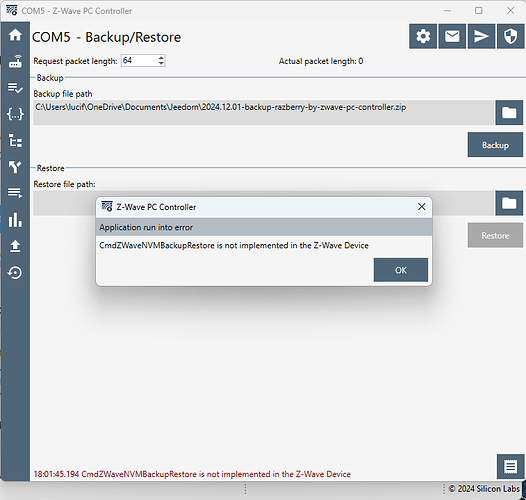Click the Backup button

(495, 145)
